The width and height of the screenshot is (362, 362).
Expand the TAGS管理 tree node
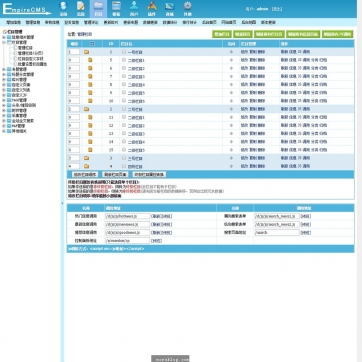click(x=4, y=100)
